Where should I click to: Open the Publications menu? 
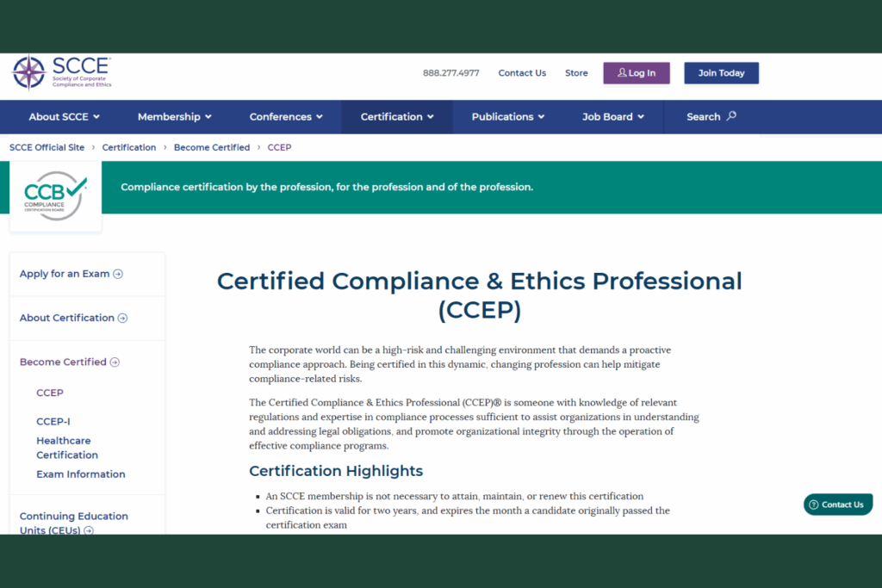[x=508, y=117]
